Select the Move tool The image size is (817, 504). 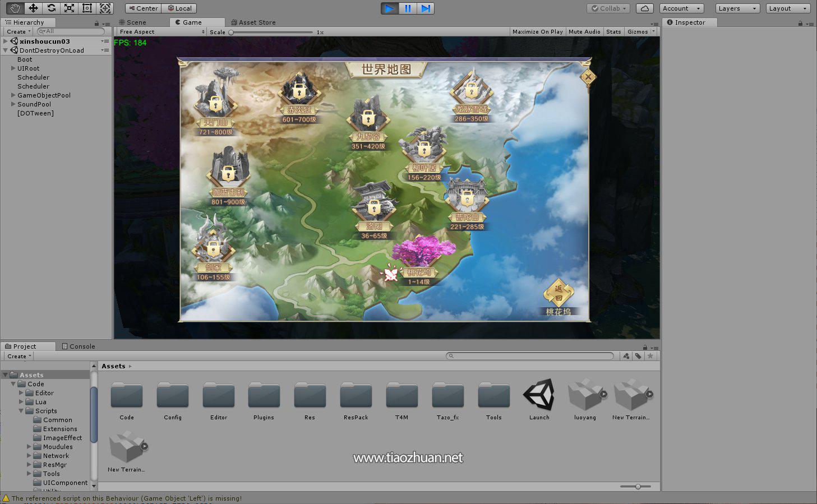[x=33, y=8]
